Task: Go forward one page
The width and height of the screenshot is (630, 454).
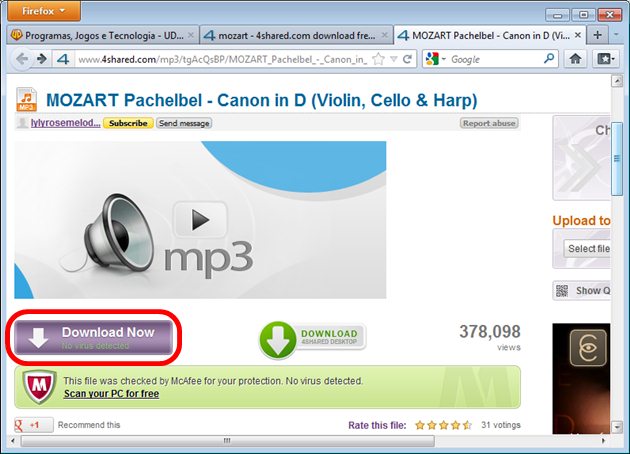Action: click(42, 59)
